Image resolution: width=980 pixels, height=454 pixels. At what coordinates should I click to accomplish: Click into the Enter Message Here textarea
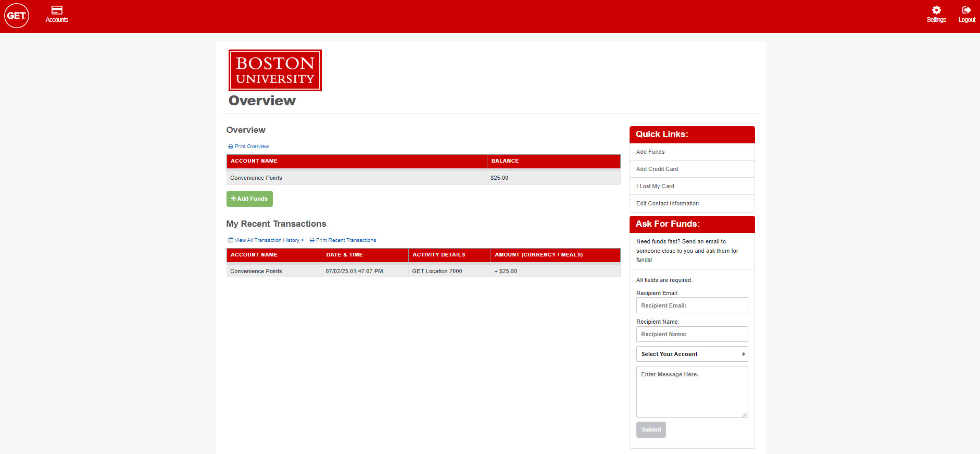[x=692, y=391]
